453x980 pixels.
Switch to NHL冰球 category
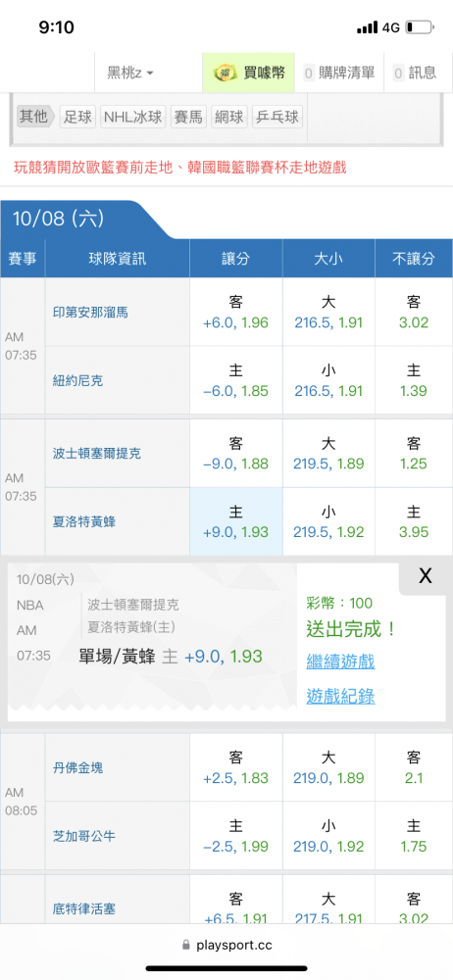click(x=132, y=117)
